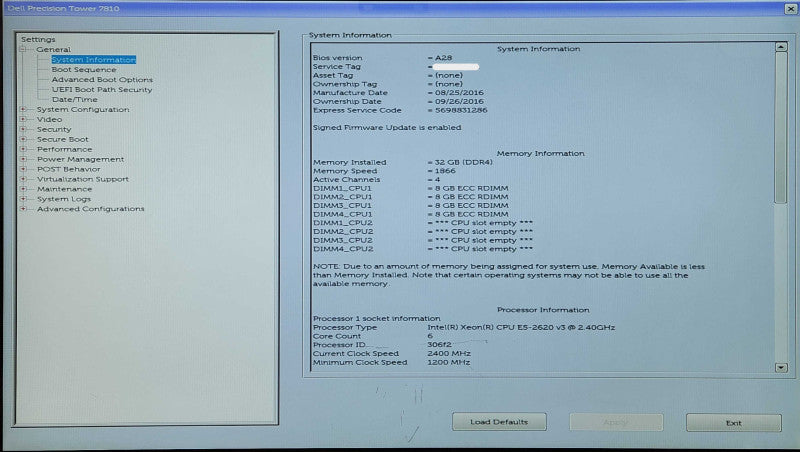Click Ownership Date 09/26/2016

(459, 101)
